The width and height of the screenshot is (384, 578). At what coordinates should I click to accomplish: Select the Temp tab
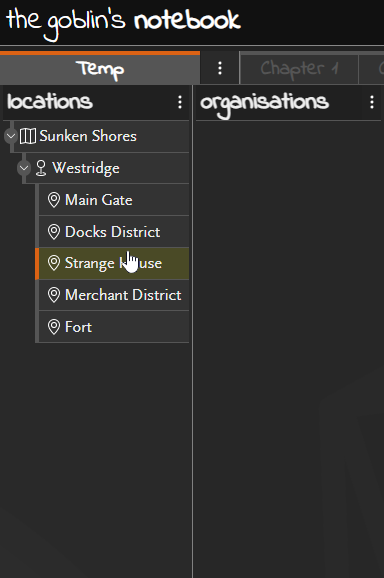[100, 69]
